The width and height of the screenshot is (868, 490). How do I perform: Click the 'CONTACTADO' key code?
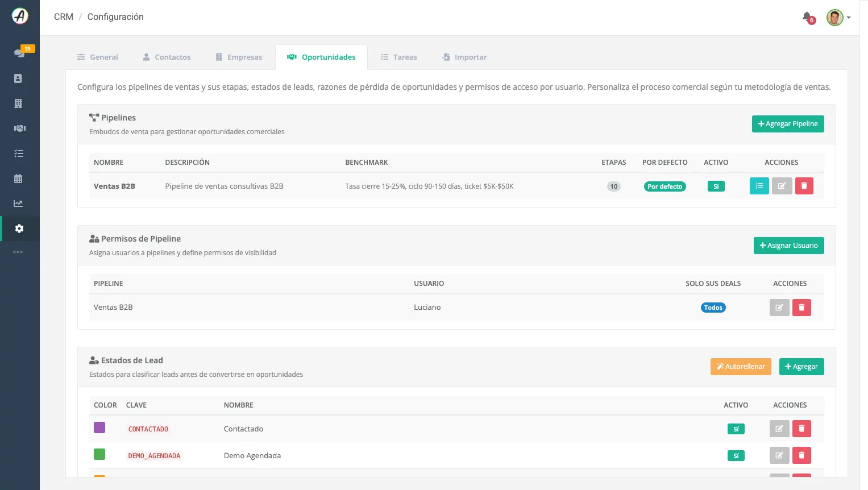pyautogui.click(x=148, y=429)
